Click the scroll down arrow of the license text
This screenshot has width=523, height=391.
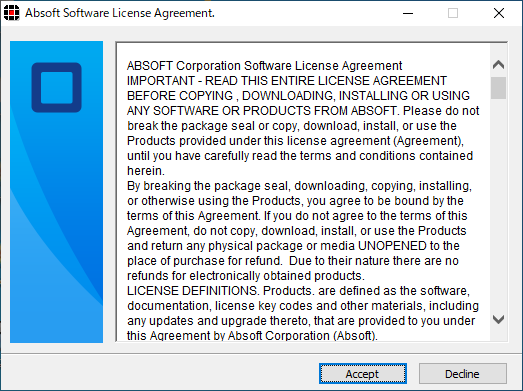coord(498,320)
